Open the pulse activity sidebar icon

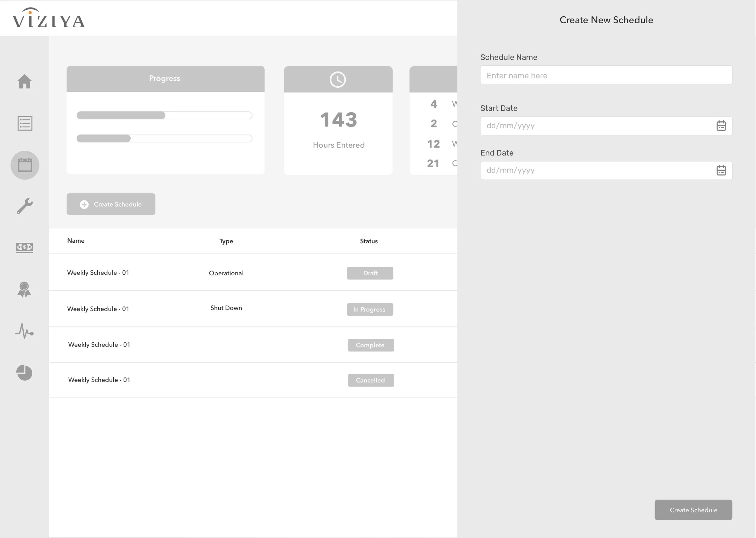click(x=24, y=331)
